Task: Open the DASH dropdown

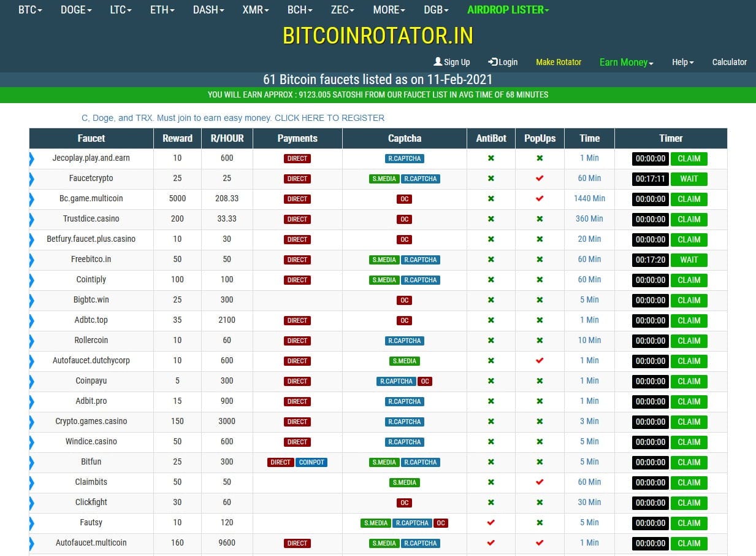Action: click(x=208, y=10)
